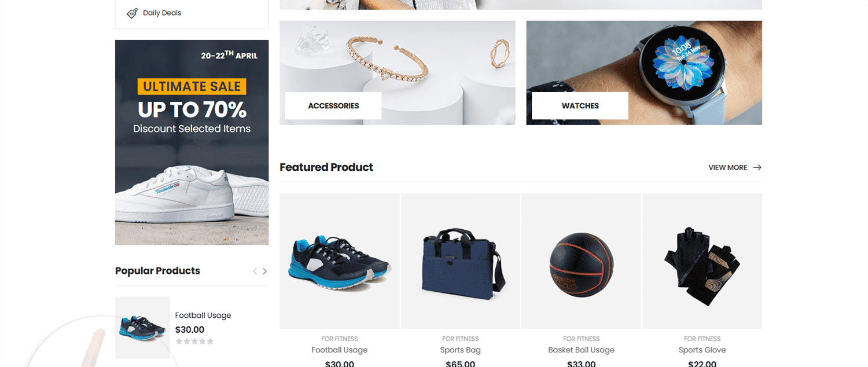The width and height of the screenshot is (868, 367).
Task: Open the Watches category button
Action: (x=580, y=106)
